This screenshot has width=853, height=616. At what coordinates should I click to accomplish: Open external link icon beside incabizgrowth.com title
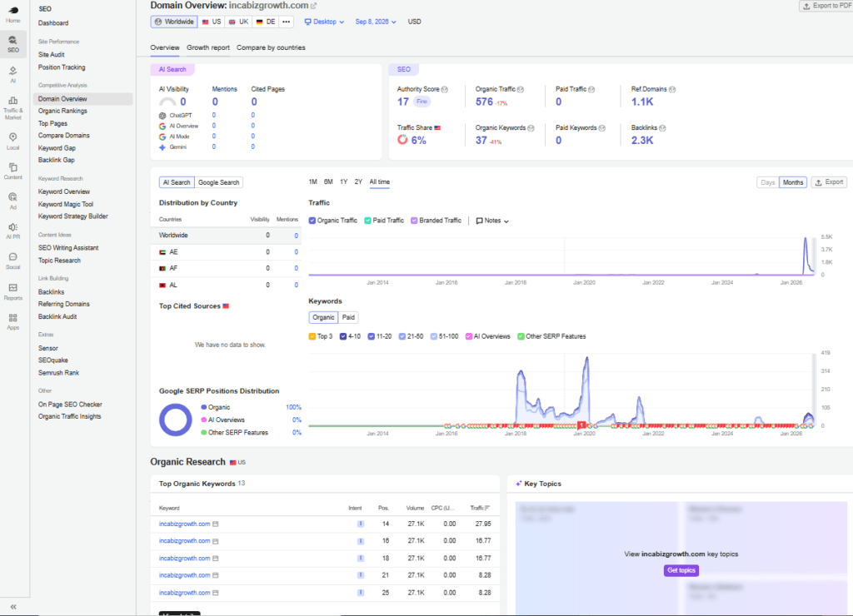(313, 6)
